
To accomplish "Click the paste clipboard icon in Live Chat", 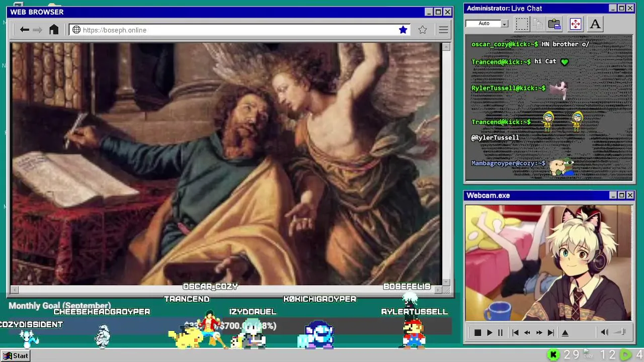I will (x=554, y=23).
